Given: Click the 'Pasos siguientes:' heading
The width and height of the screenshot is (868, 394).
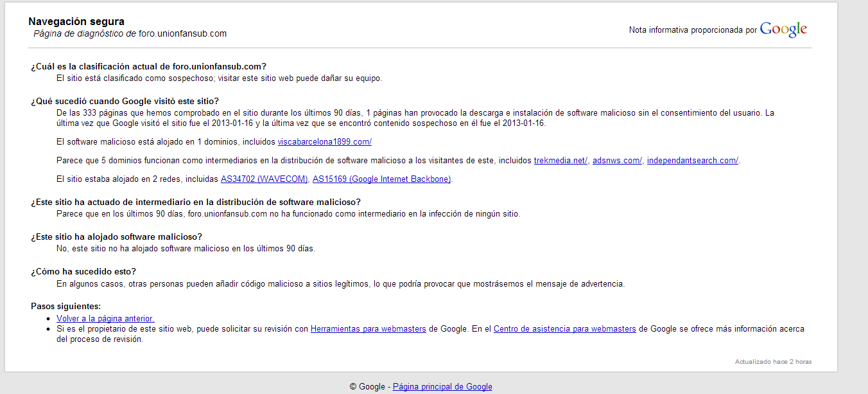Looking at the screenshot, I should point(65,306).
